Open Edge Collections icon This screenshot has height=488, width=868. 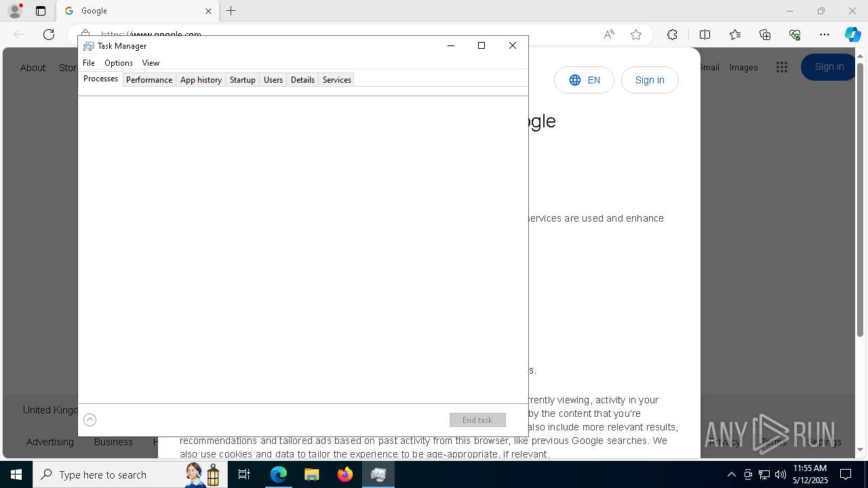[765, 35]
